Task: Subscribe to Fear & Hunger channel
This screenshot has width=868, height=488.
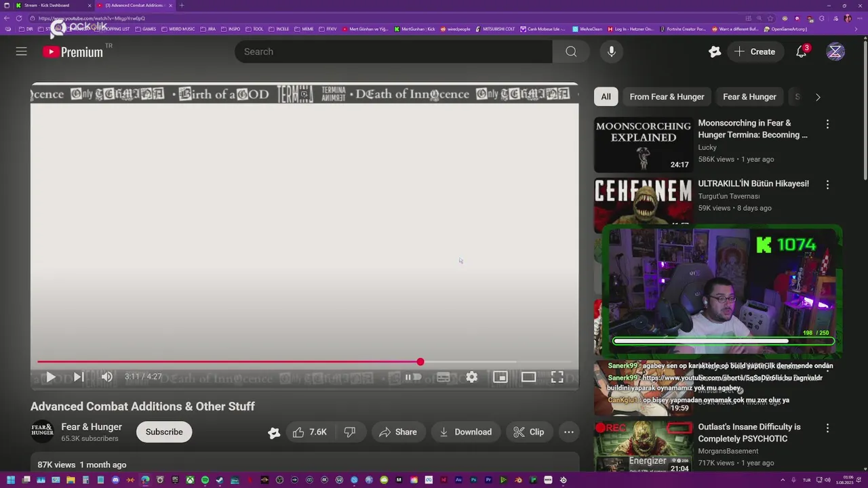Action: click(x=164, y=432)
